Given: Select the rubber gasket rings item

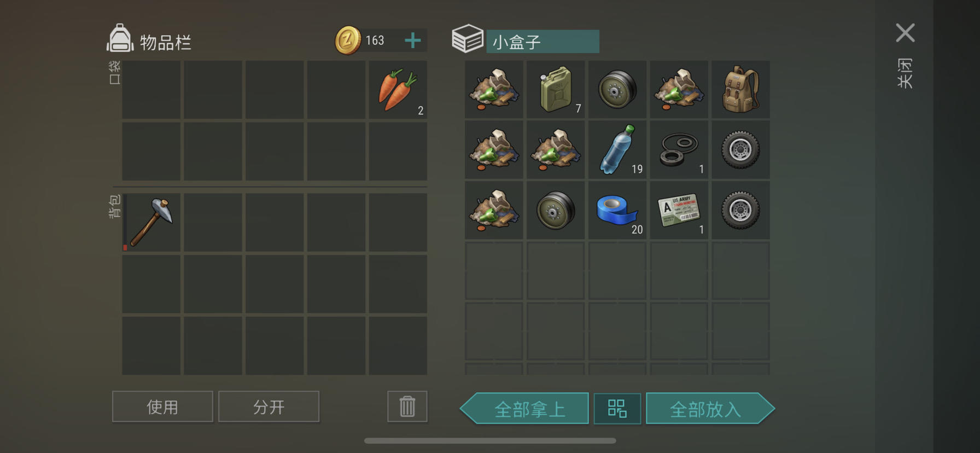Looking at the screenshot, I should [x=679, y=150].
